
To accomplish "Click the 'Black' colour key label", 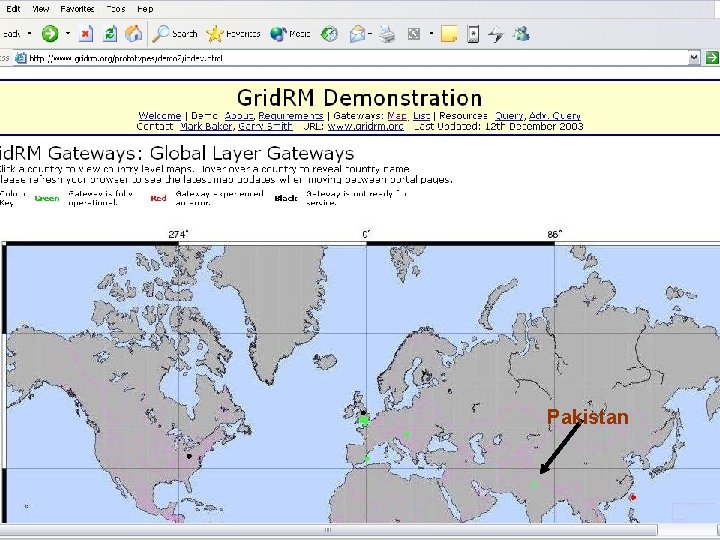I will tap(286, 198).
